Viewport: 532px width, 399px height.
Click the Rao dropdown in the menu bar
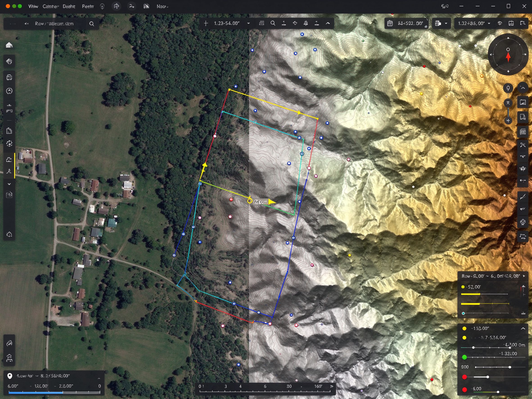click(162, 7)
